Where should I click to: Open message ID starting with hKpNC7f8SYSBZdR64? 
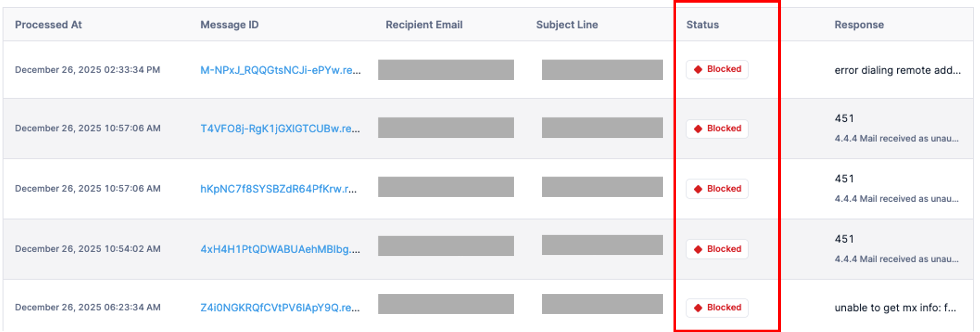click(x=278, y=189)
